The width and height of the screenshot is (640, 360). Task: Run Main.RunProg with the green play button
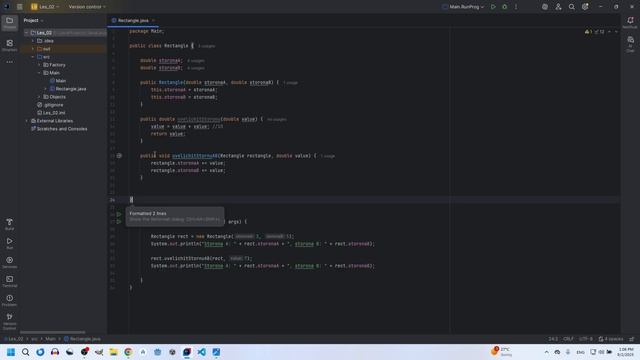tap(493, 7)
